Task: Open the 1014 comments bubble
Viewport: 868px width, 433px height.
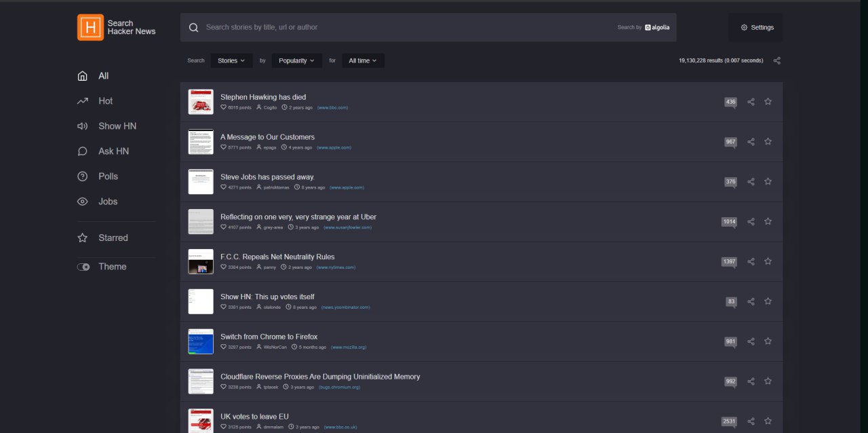Action: pos(729,223)
